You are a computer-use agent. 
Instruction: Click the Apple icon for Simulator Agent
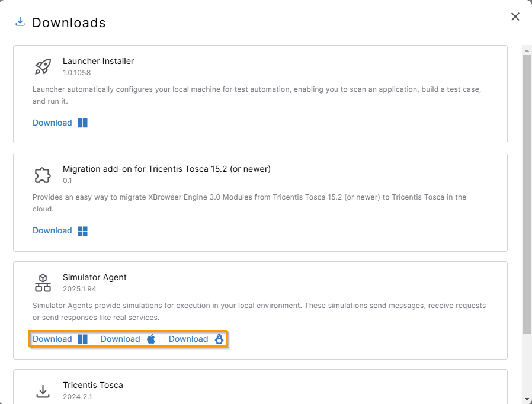pos(151,339)
